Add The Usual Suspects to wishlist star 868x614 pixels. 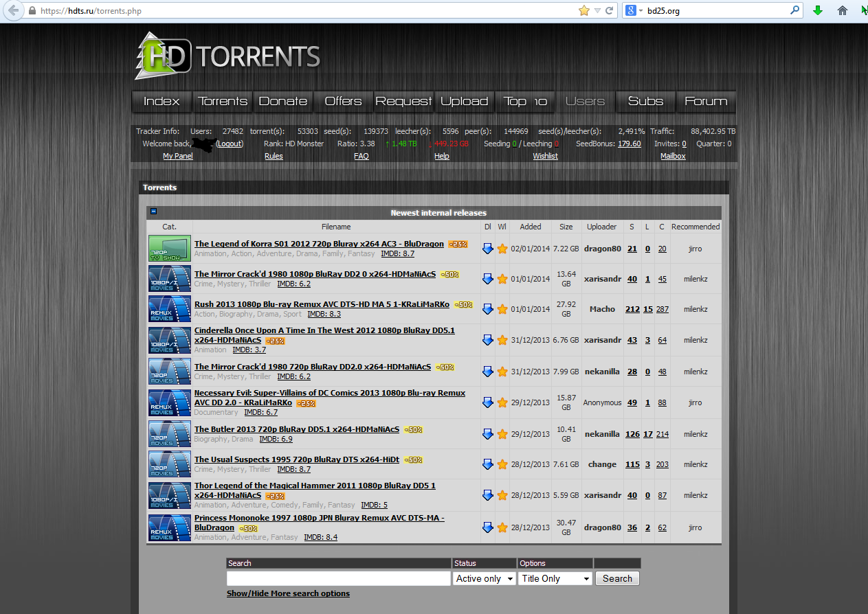coord(502,464)
